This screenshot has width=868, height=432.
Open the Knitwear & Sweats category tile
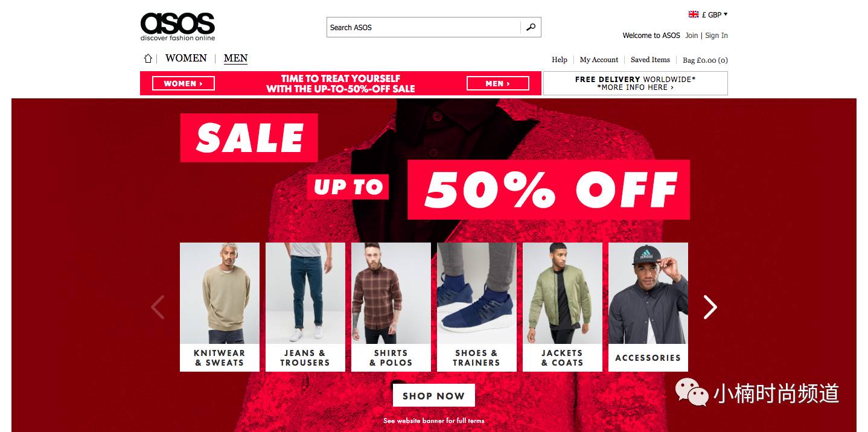[220, 307]
